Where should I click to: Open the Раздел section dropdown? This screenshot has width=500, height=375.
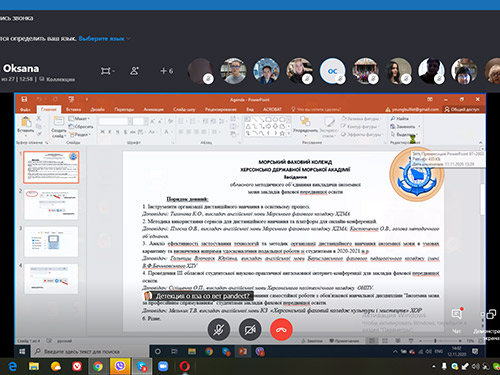coord(80,134)
